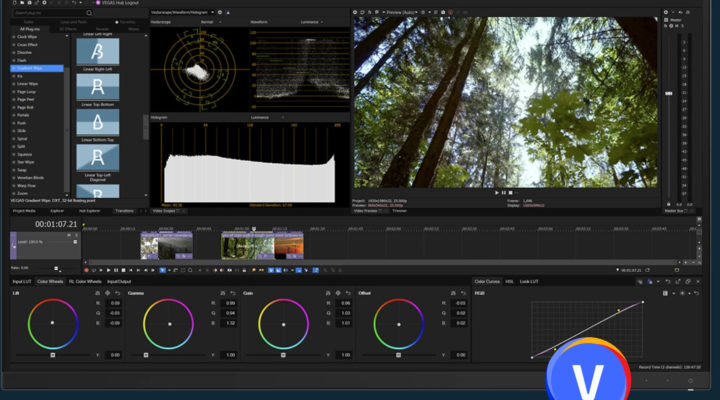Click the timeline playhead marker

(x=253, y=229)
